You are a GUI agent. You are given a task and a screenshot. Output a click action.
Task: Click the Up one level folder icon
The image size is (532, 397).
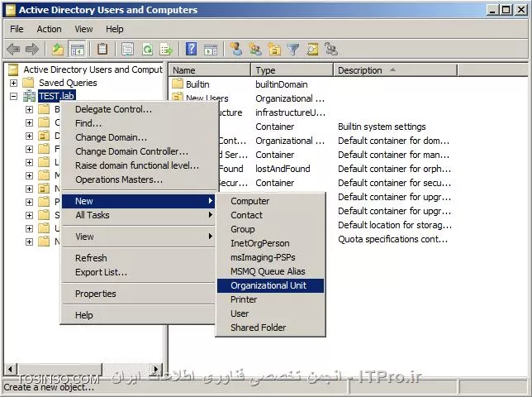pos(58,50)
